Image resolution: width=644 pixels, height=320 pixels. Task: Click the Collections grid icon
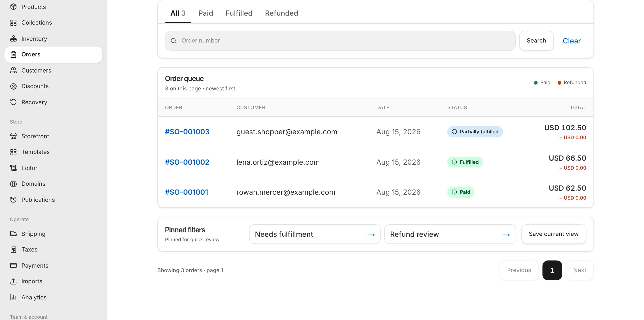coord(13,23)
